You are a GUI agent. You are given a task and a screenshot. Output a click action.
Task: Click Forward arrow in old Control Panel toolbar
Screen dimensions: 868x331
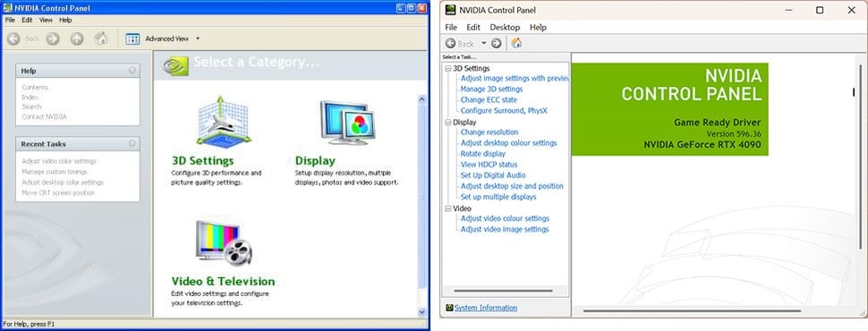pyautogui.click(x=53, y=38)
